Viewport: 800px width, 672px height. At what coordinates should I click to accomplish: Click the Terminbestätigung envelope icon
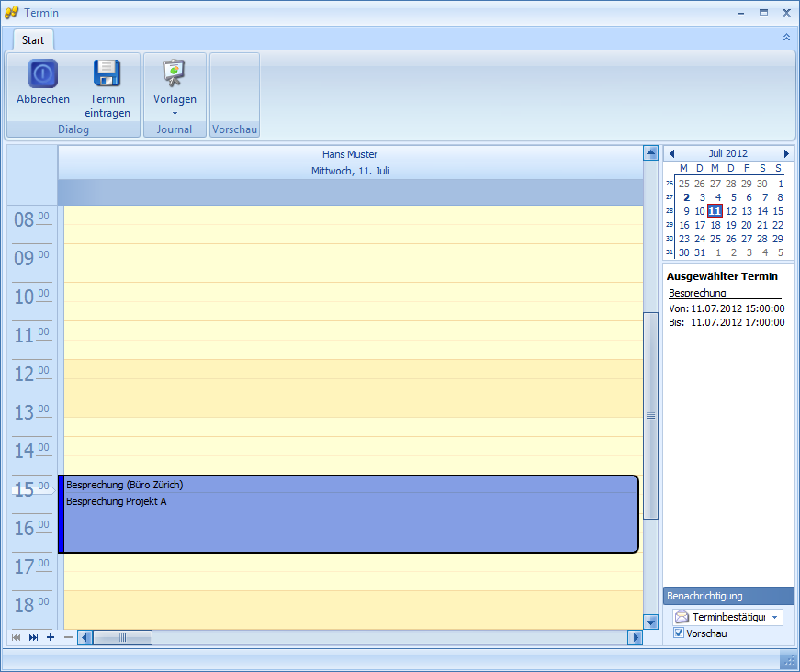click(x=683, y=616)
